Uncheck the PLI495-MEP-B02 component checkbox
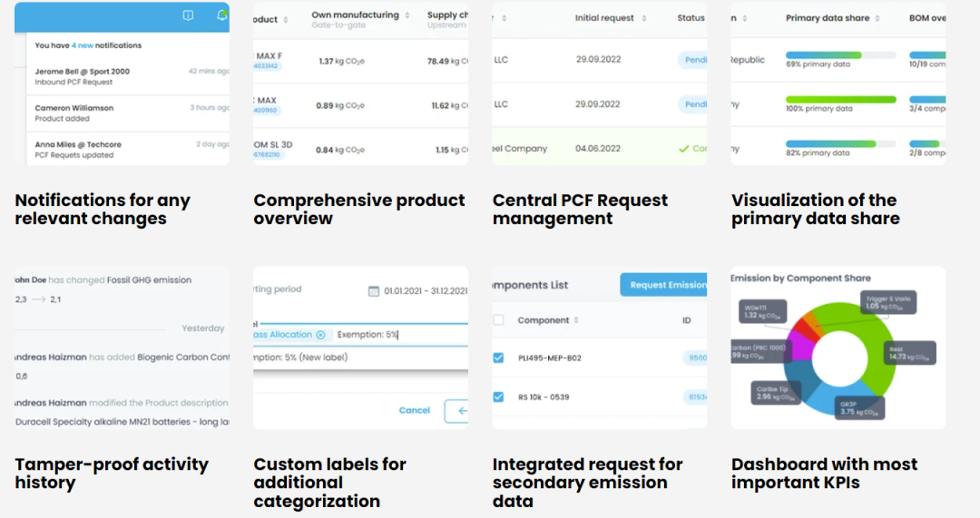 coord(498,358)
